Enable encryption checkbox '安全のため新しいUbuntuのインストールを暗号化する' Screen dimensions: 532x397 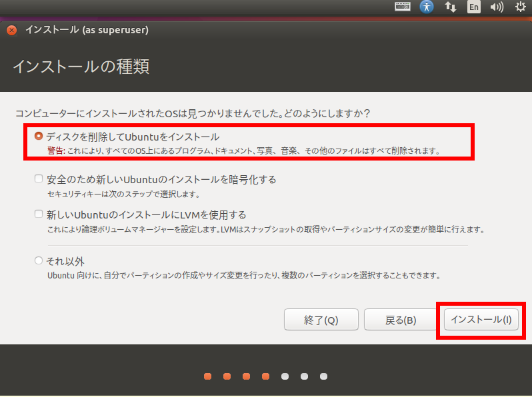pyautogui.click(x=39, y=179)
